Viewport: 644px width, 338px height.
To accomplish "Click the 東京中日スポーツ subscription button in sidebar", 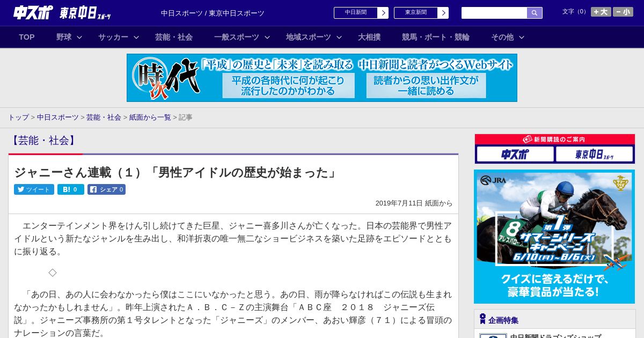I will click(594, 155).
